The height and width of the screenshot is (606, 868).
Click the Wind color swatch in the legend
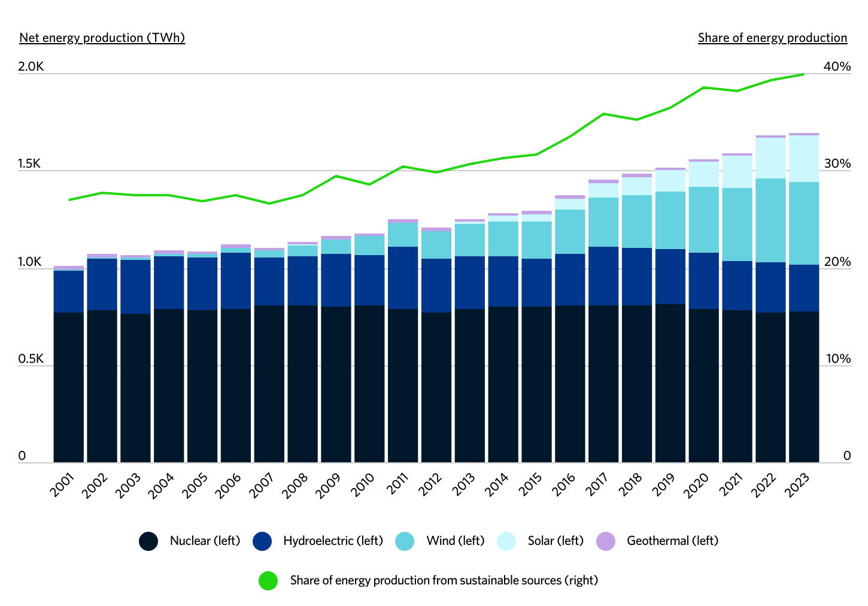point(405,540)
